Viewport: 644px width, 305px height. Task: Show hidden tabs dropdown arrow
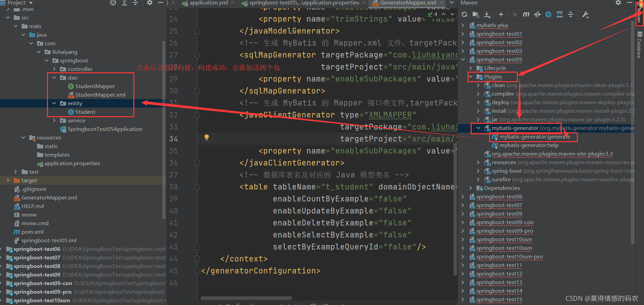pos(452,3)
